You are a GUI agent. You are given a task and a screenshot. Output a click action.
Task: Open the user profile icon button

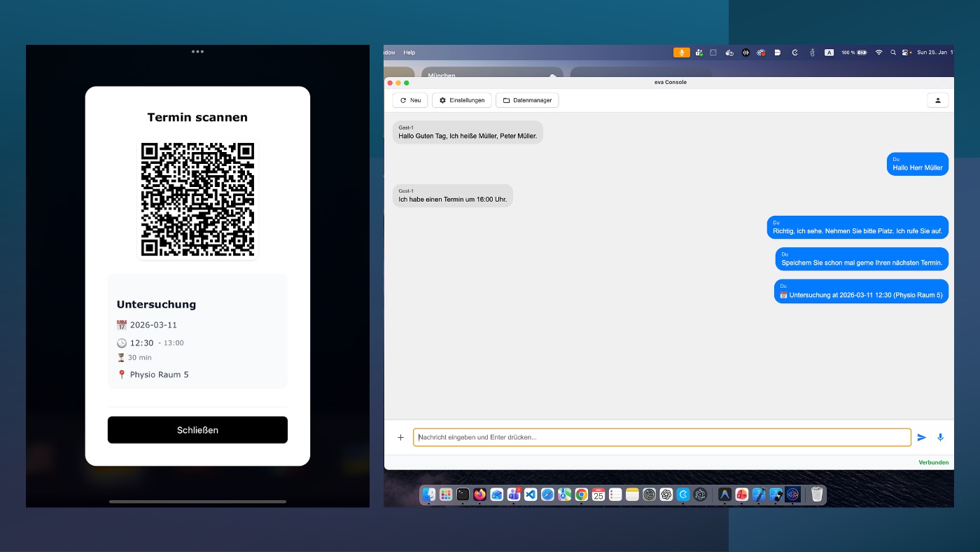pyautogui.click(x=937, y=100)
